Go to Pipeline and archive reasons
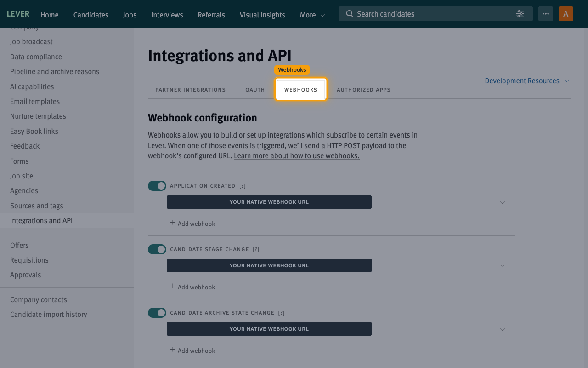This screenshot has width=588, height=368. (x=55, y=71)
